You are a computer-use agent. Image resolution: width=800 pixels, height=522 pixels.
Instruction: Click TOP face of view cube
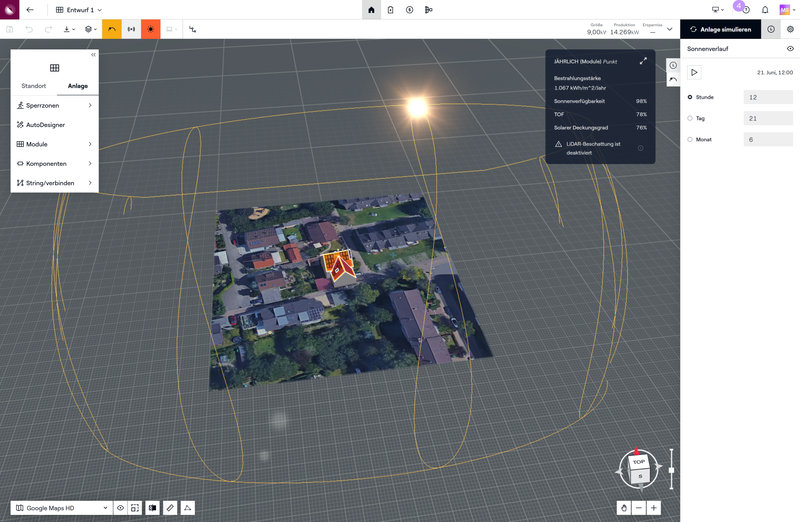point(638,462)
